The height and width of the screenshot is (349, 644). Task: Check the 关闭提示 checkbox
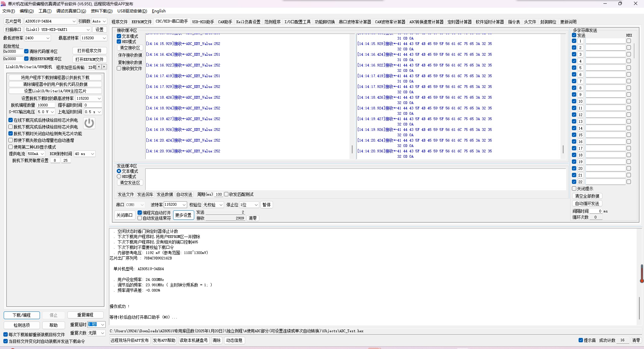point(574,189)
